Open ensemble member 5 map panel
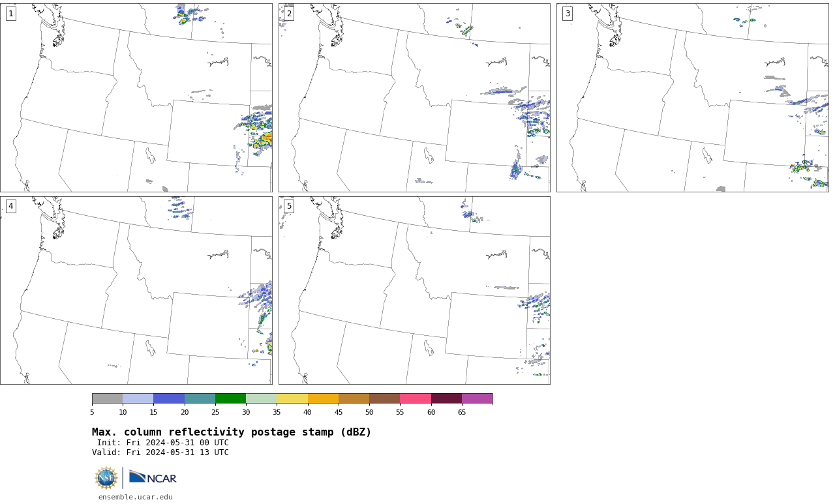 414,290
